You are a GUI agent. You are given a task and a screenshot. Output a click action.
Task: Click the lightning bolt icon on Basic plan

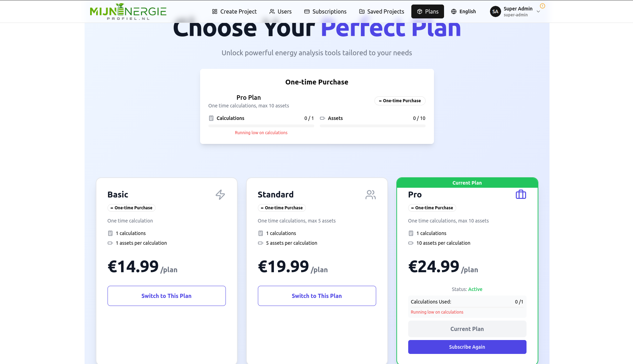click(220, 194)
